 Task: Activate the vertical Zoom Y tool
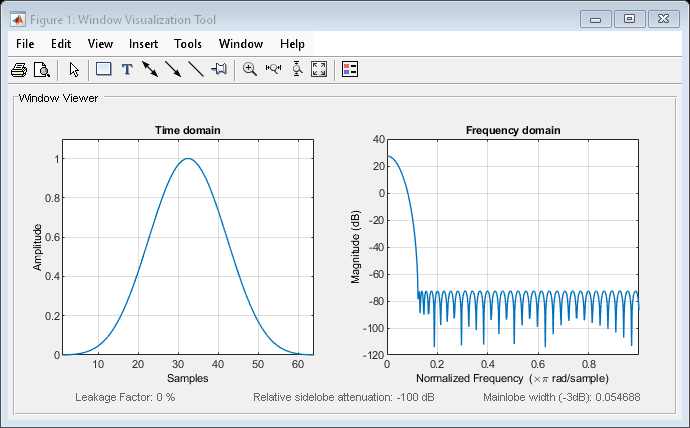click(296, 70)
